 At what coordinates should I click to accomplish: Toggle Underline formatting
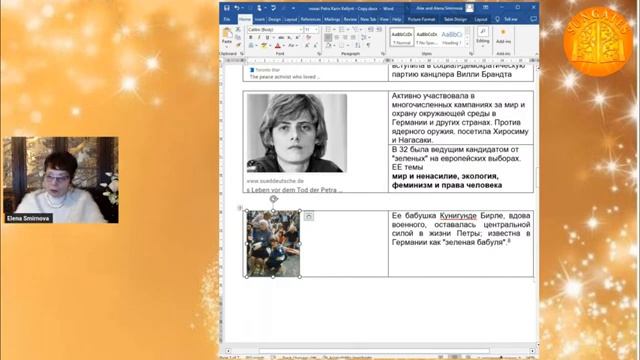point(267,37)
